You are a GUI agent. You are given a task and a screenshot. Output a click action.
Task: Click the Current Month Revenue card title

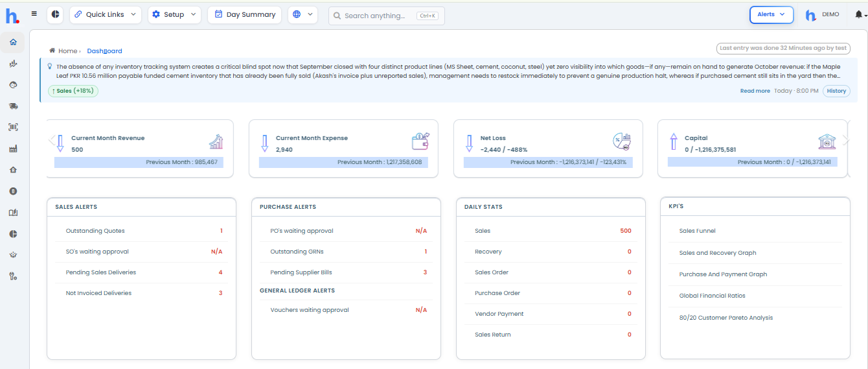[108, 138]
